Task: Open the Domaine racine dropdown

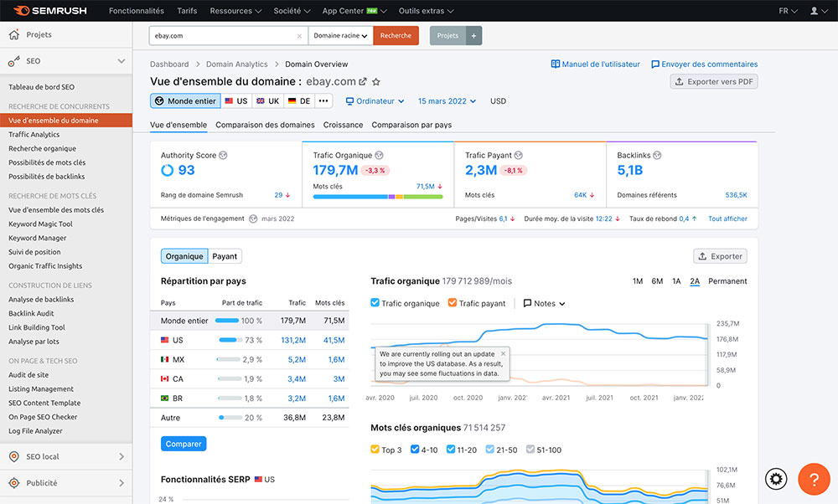Action: coord(340,36)
